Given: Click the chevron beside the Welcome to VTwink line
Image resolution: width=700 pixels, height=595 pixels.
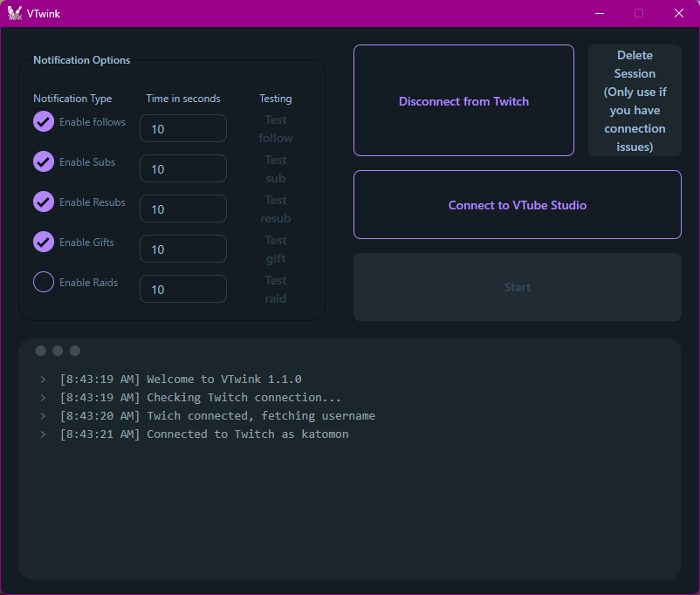Looking at the screenshot, I should 43,380.
